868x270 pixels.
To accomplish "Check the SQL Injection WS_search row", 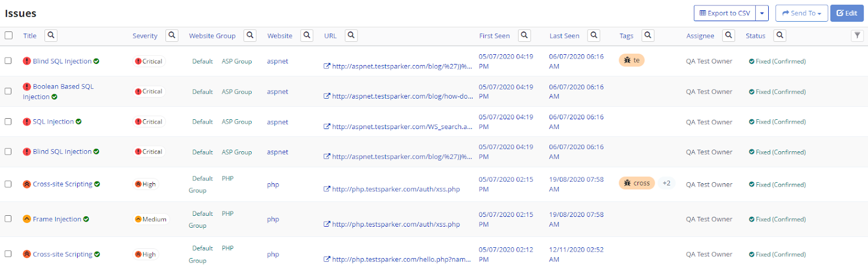I will point(8,121).
